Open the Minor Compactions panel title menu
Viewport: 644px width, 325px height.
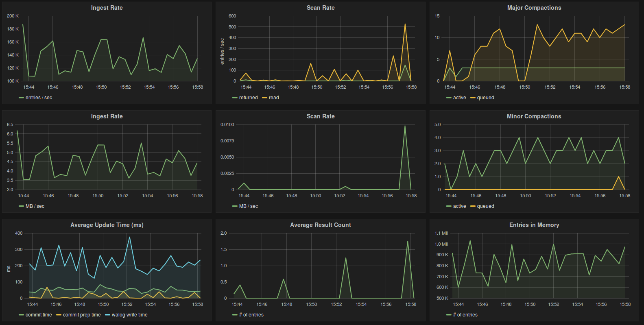point(534,116)
